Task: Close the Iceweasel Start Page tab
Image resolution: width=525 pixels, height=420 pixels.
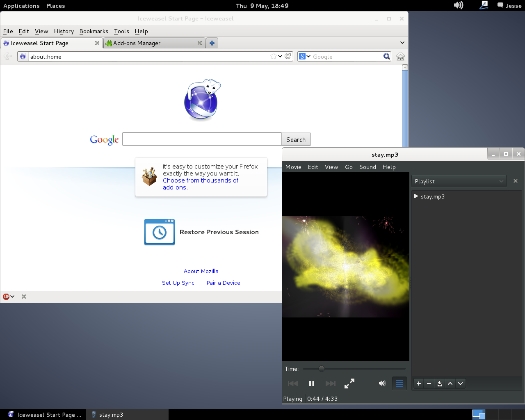Action: [x=97, y=43]
